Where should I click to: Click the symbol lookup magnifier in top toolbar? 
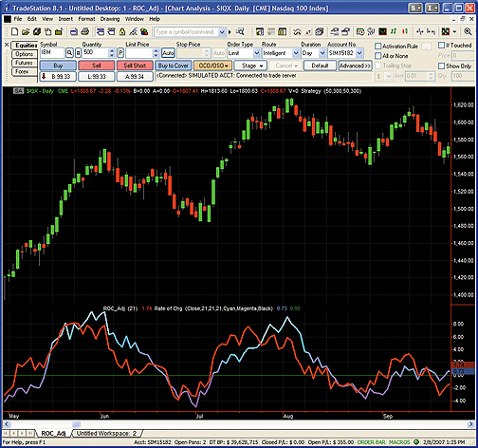click(x=240, y=31)
